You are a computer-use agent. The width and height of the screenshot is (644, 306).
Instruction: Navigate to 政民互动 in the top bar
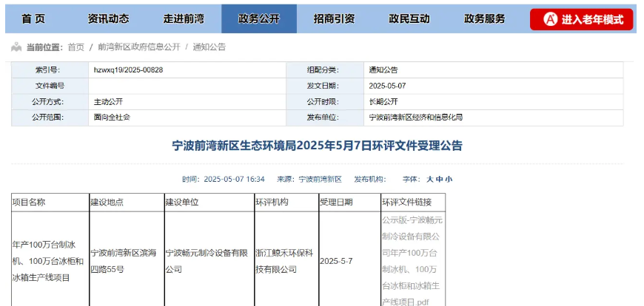click(x=409, y=19)
